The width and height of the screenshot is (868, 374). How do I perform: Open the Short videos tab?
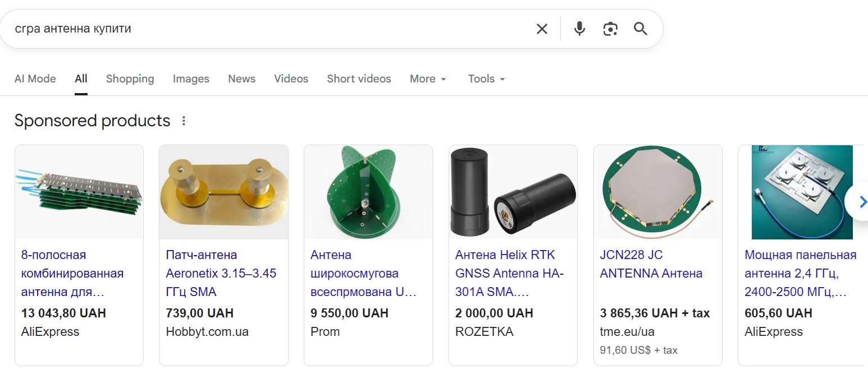pos(359,79)
